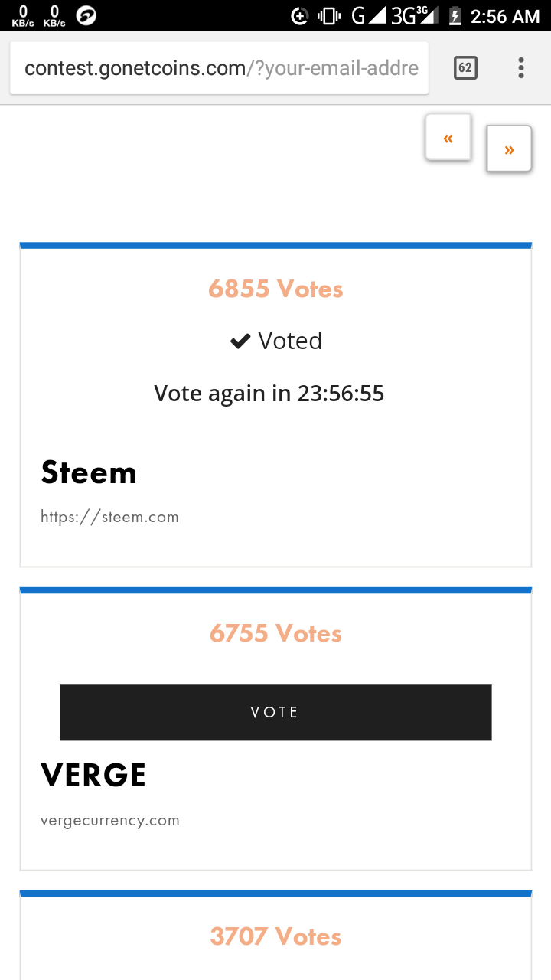Tap the data saver circle-plus icon
The image size is (551, 980).
pyautogui.click(x=300, y=15)
